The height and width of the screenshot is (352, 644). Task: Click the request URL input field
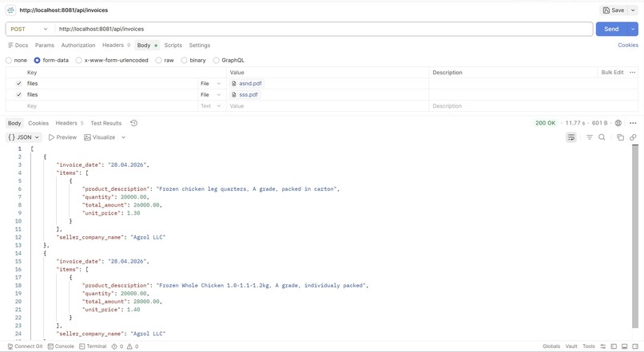coord(324,29)
